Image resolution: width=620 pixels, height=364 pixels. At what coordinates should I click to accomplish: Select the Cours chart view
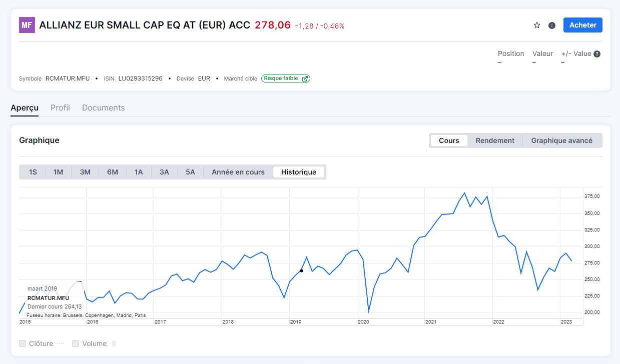point(449,140)
